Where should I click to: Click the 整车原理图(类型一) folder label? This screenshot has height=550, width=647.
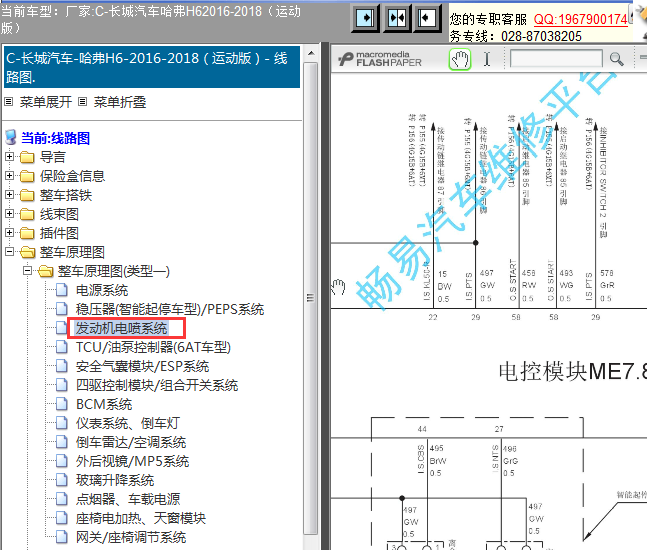pos(114,271)
